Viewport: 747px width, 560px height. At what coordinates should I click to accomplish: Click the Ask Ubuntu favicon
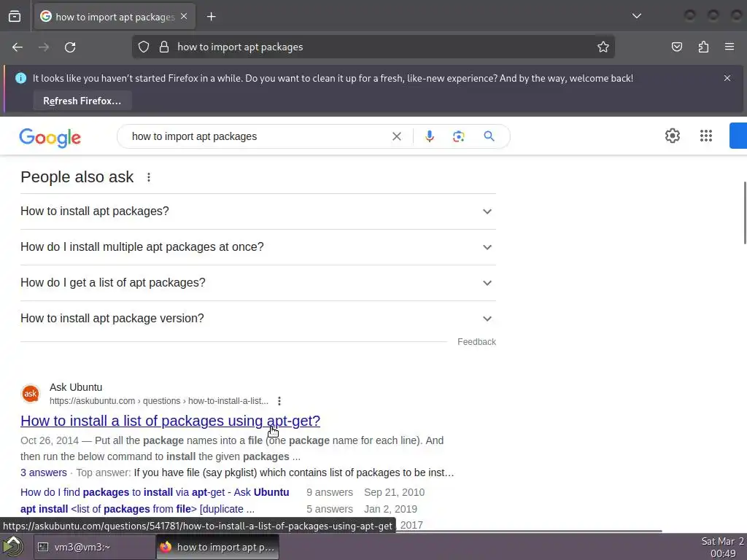pyautogui.click(x=31, y=394)
